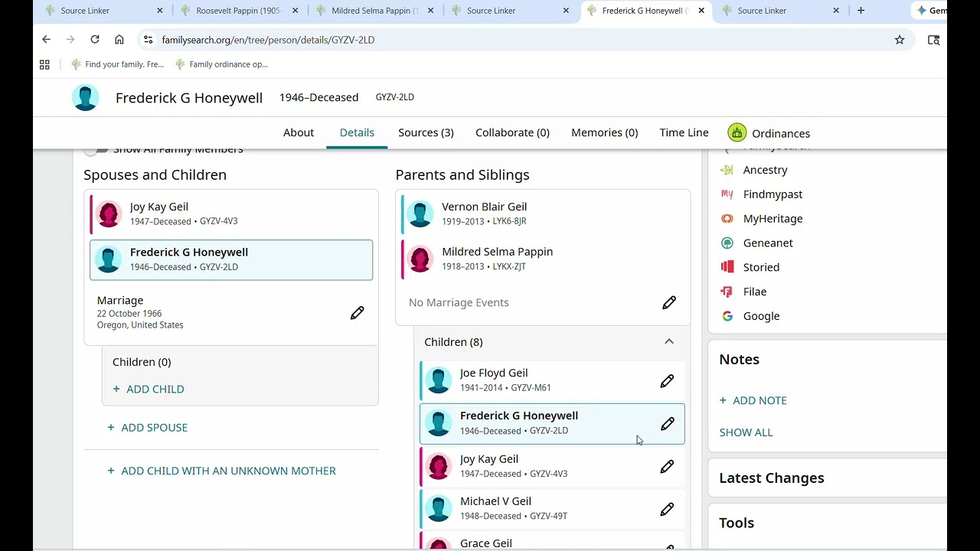Viewport: 980px width, 551px height.
Task: Click the ADD SPOUSE button
Action: coord(148,428)
